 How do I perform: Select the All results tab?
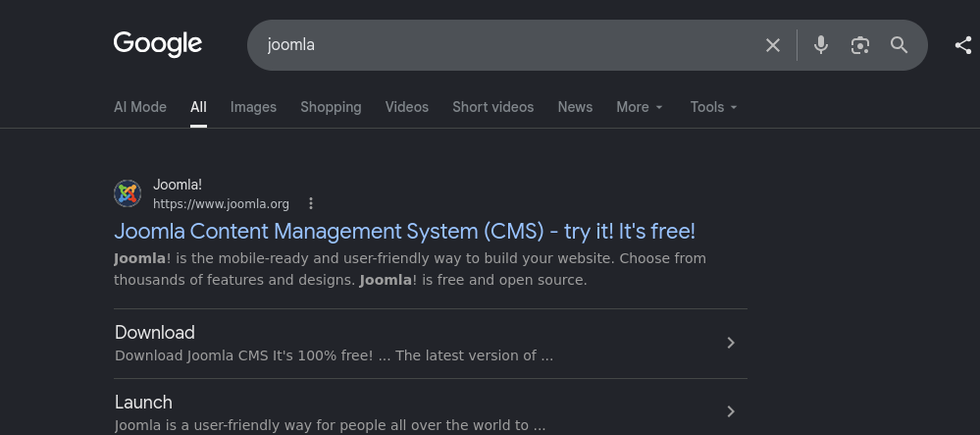point(198,107)
